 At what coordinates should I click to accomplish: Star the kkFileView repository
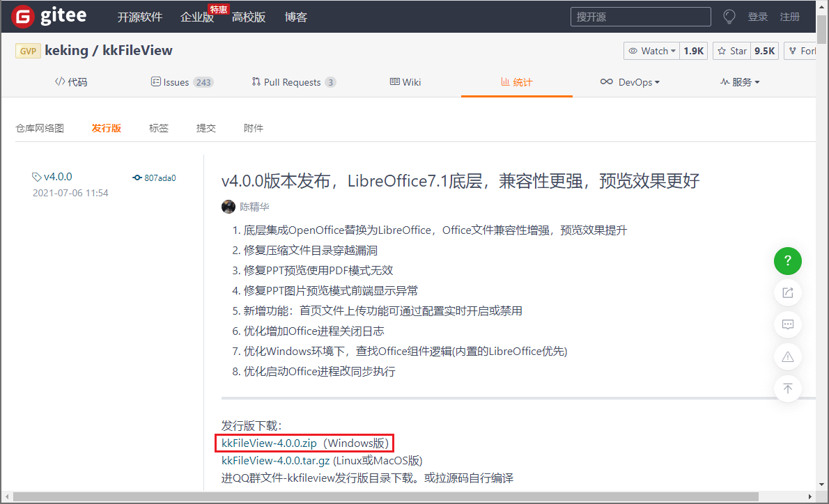click(732, 51)
